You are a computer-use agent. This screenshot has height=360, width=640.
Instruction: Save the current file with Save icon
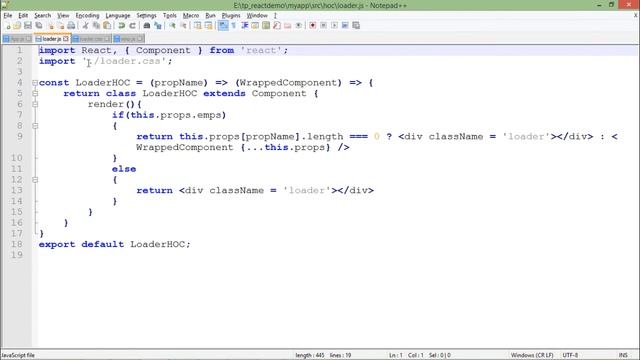click(28, 26)
